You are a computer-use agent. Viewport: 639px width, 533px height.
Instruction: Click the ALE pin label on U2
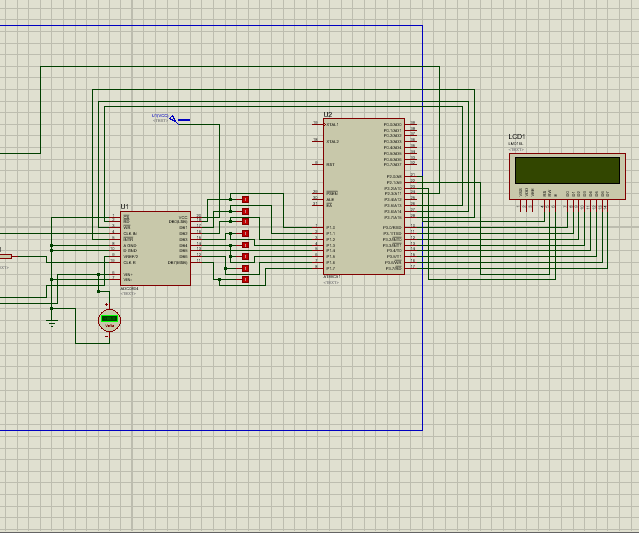(x=330, y=200)
